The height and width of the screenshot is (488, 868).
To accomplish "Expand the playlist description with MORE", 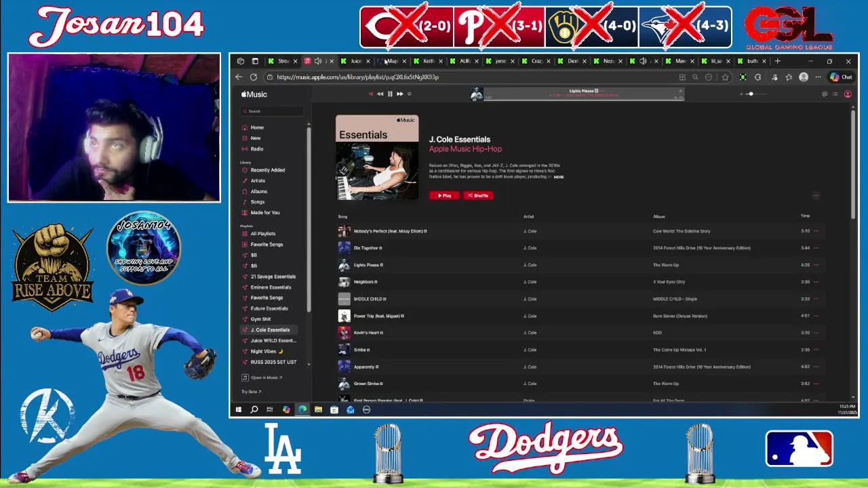I will (x=559, y=177).
